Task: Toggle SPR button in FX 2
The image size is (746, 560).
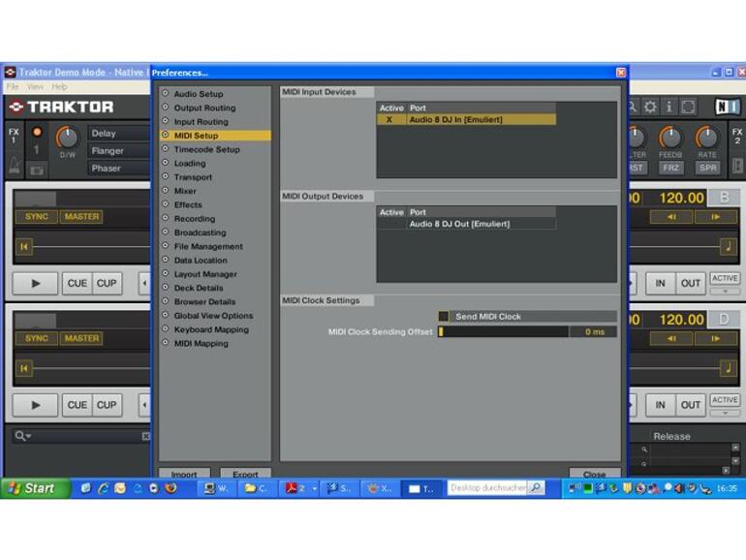Action: (x=707, y=168)
